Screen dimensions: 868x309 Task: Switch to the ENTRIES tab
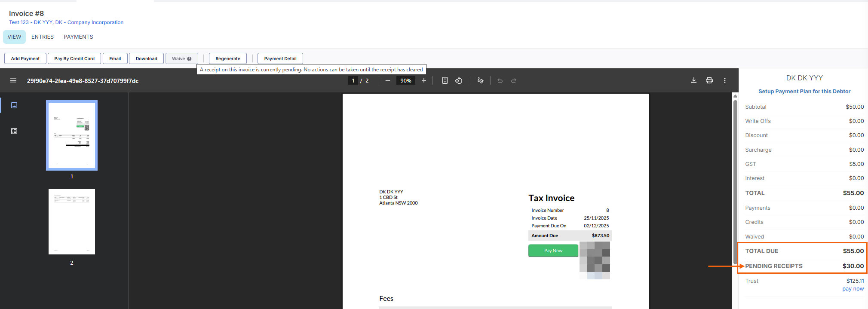43,37
